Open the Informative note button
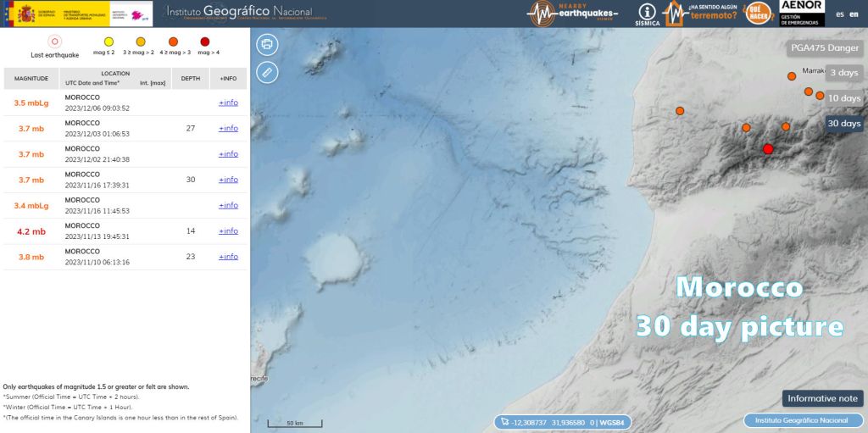Screen dimensions: 868x433 click(822, 398)
